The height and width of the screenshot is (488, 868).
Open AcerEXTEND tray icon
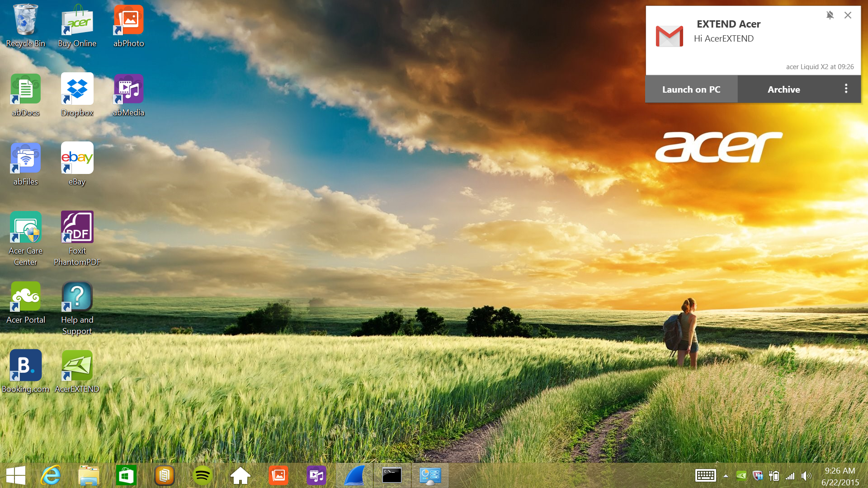[x=741, y=475]
